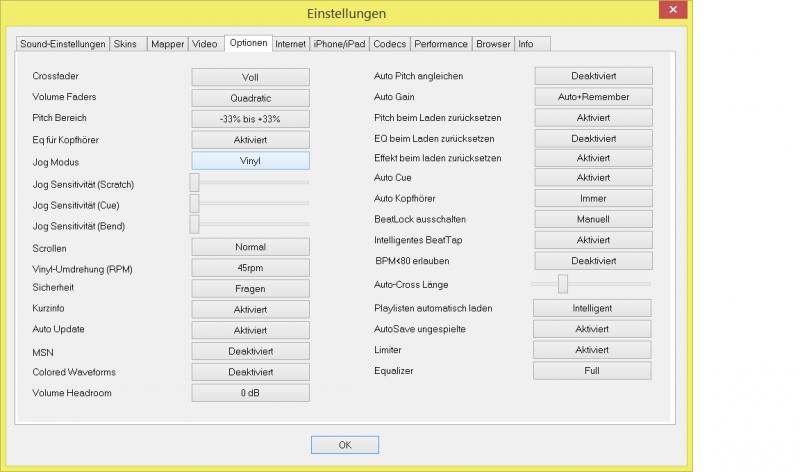Go to the Codecs tab
This screenshot has height=472, width=800.
point(389,44)
